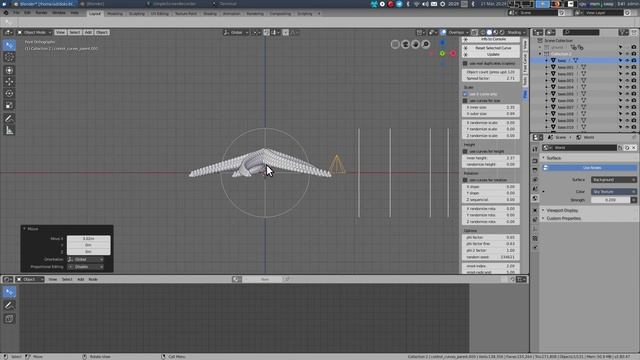Switch to the Modeling workspace tab
Image resolution: width=640 pixels, height=360 pixels.
tap(115, 13)
